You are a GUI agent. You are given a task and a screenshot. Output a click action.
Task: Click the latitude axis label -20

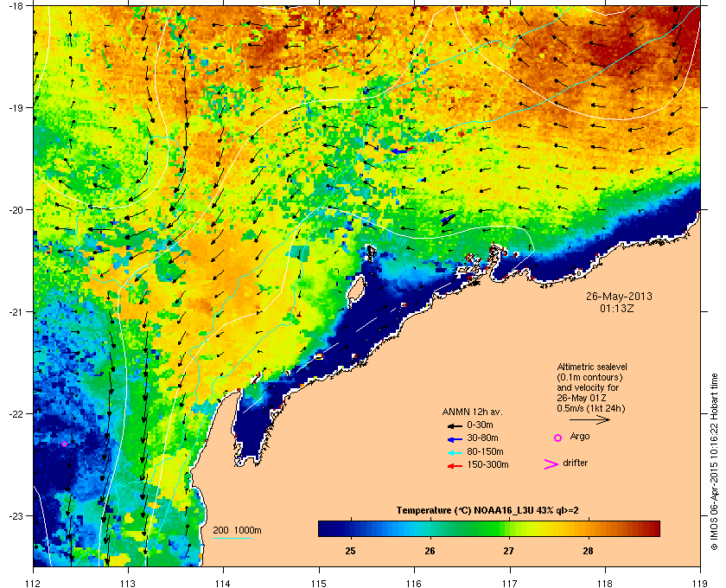click(x=16, y=209)
